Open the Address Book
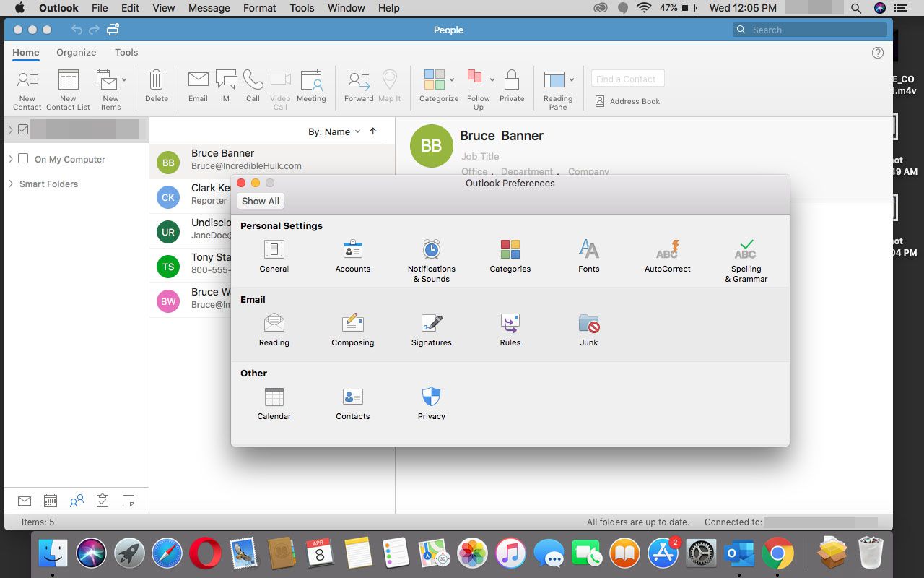924x578 pixels. click(x=627, y=101)
